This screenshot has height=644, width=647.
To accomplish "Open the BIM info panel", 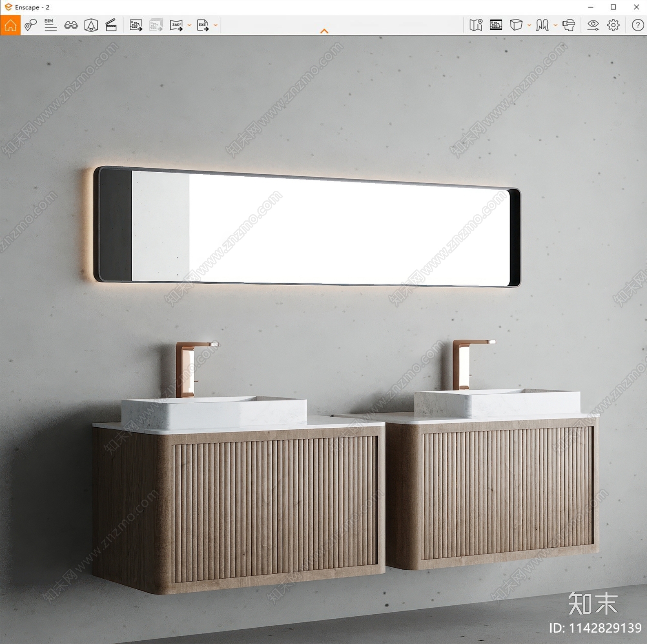I will click(x=50, y=25).
